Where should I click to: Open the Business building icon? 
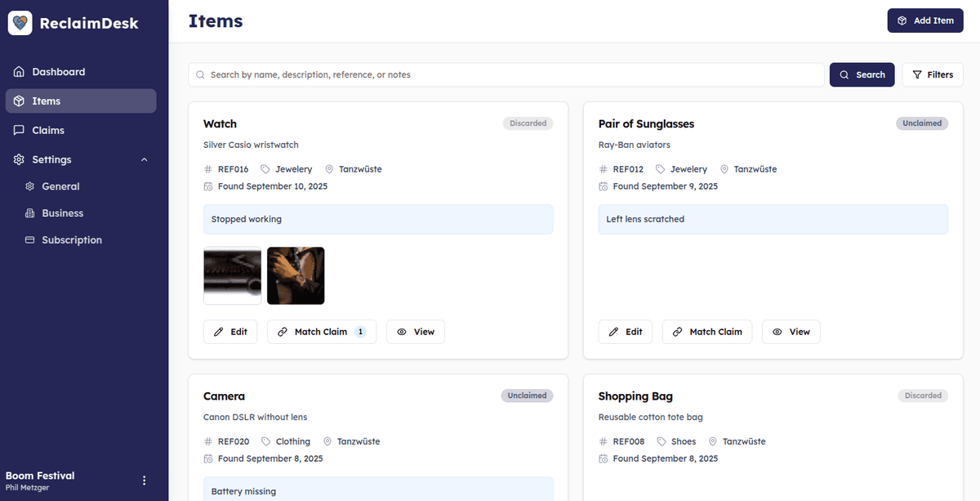(30, 213)
